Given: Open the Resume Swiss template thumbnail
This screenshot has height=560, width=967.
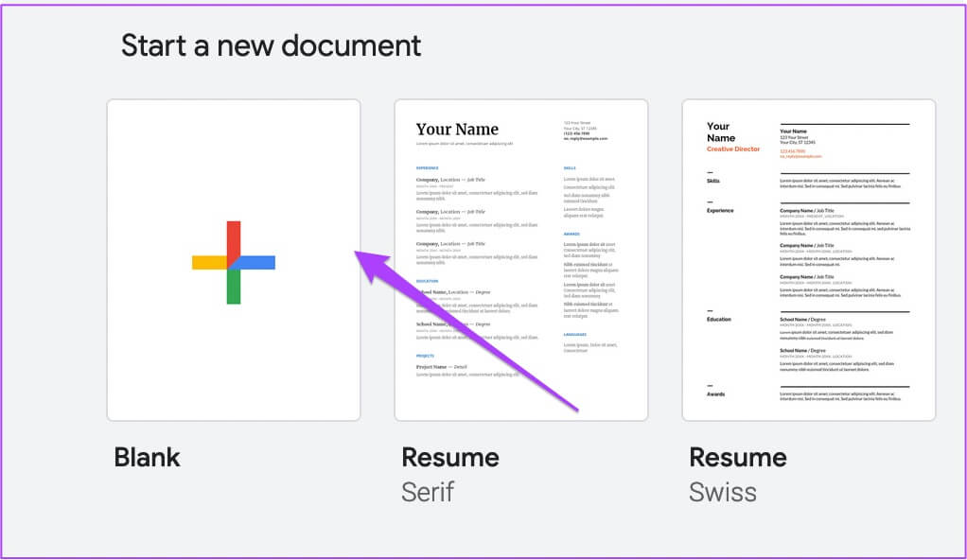Looking at the screenshot, I should (x=808, y=260).
